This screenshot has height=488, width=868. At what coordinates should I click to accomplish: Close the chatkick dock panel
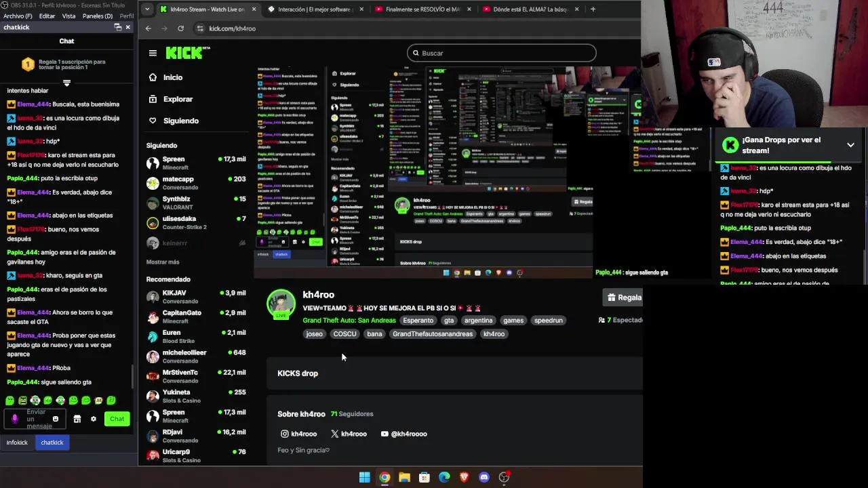(127, 27)
